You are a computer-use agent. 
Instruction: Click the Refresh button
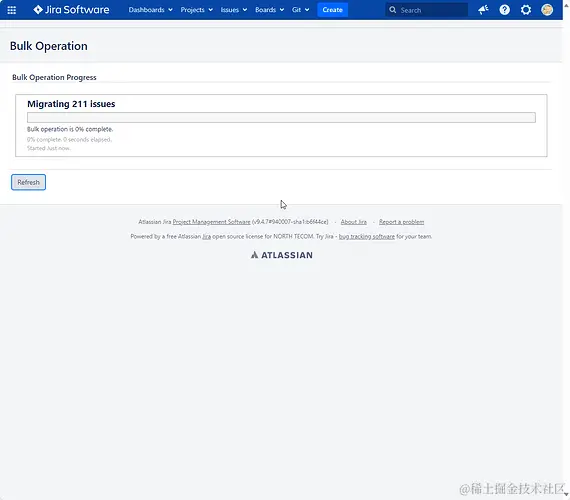click(28, 182)
